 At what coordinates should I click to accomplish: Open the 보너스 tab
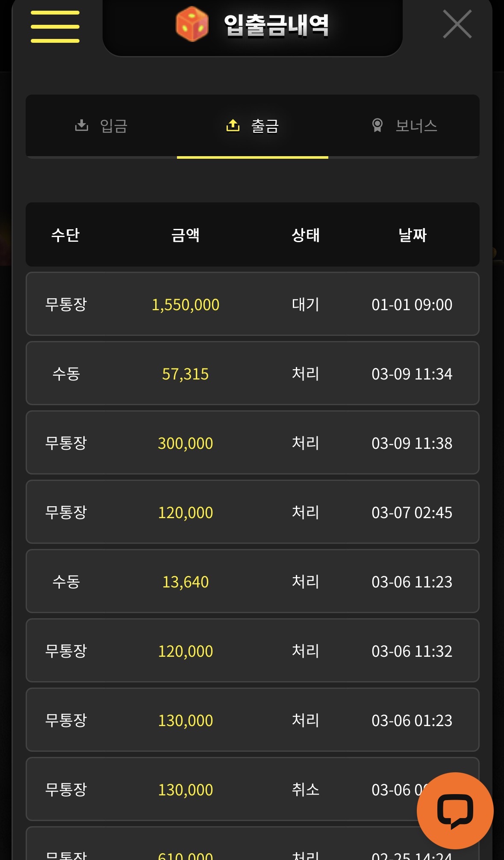point(416,126)
